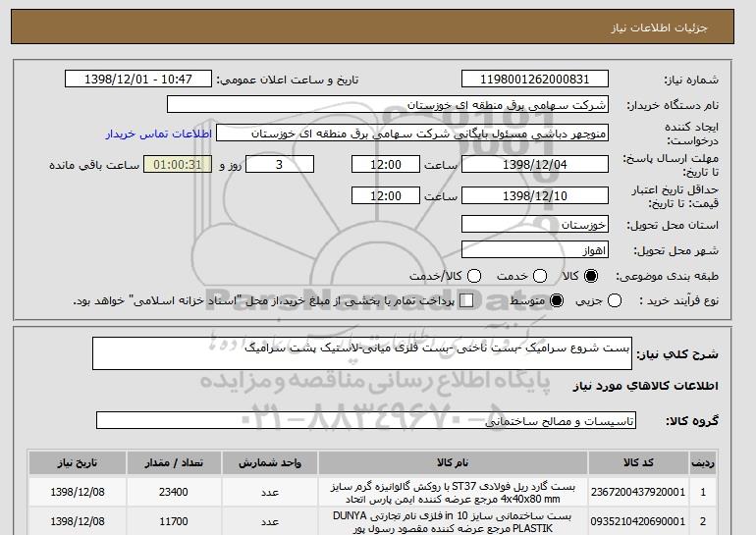
Task: Click the remaining days field showing 3
Action: coord(279,165)
